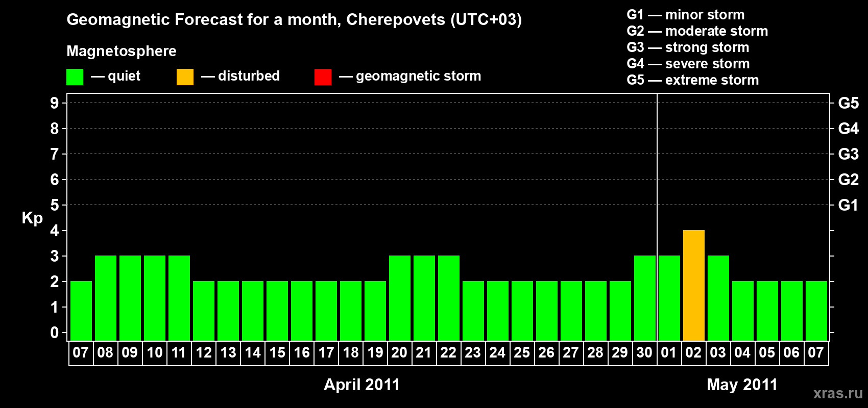Click the date label 14

pos(252,352)
